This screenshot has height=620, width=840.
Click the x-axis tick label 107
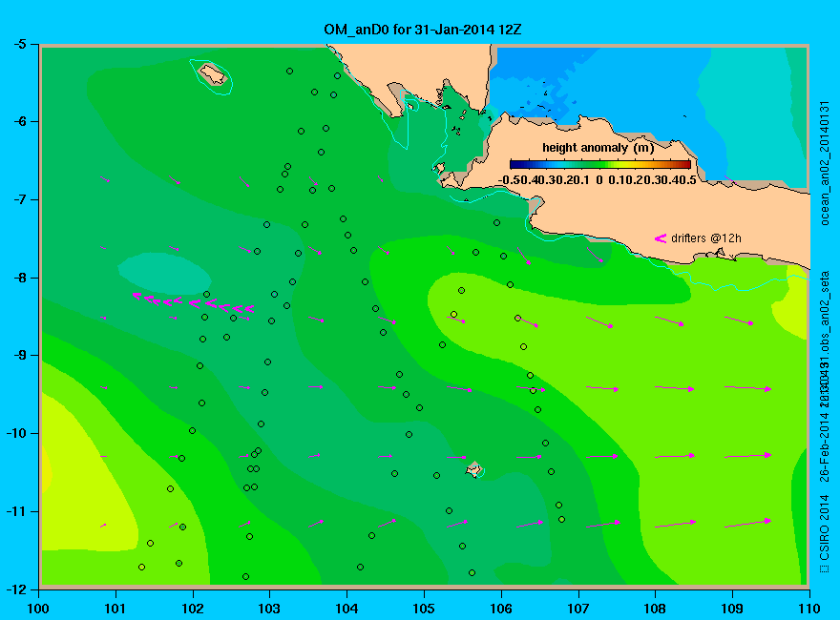[578, 609]
